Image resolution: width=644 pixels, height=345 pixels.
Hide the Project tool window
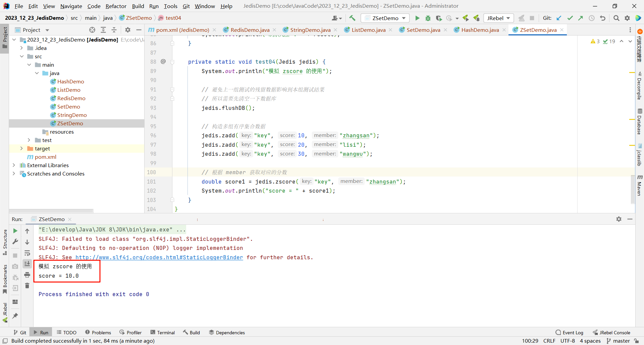[x=139, y=30]
